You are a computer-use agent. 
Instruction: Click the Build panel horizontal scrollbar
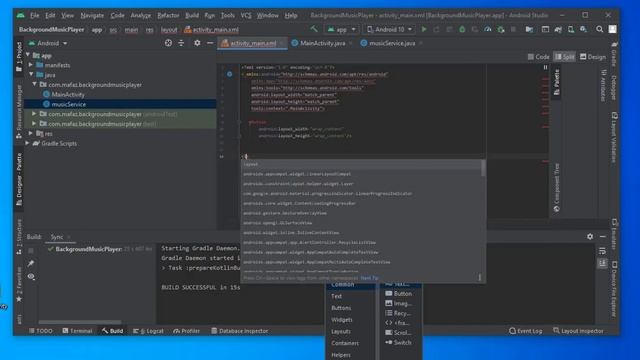tap(80, 322)
